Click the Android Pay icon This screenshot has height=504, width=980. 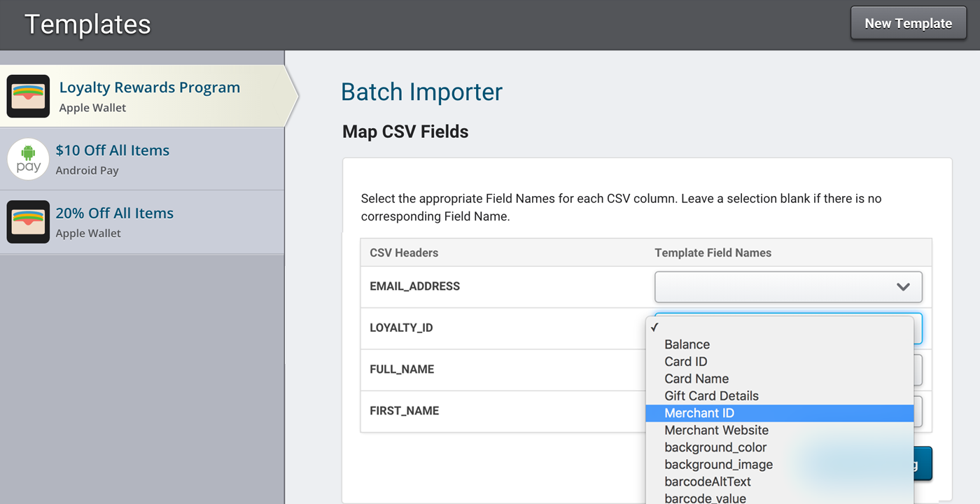pos(28,159)
